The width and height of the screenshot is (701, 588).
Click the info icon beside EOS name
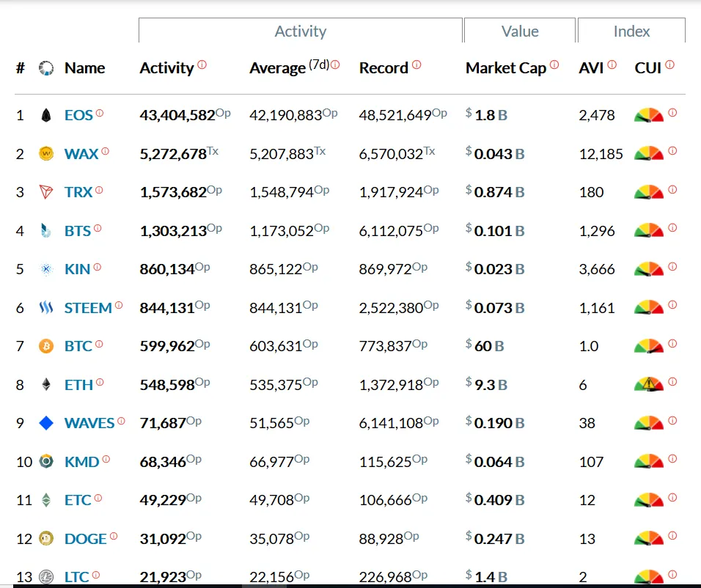pos(100,113)
